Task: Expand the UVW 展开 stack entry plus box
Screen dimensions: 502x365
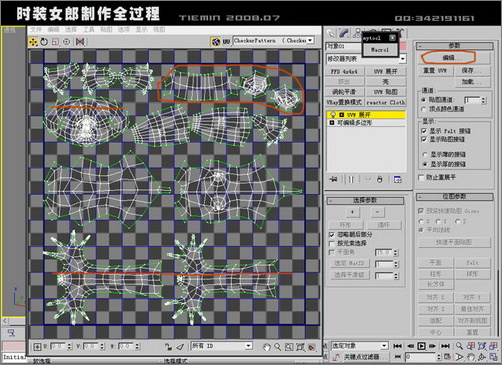Action: 341,115
